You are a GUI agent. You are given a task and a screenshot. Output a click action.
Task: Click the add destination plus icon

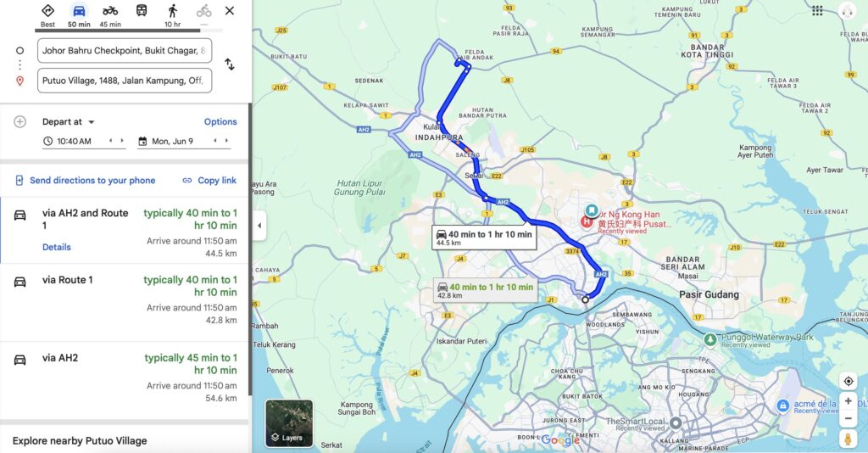click(x=19, y=122)
